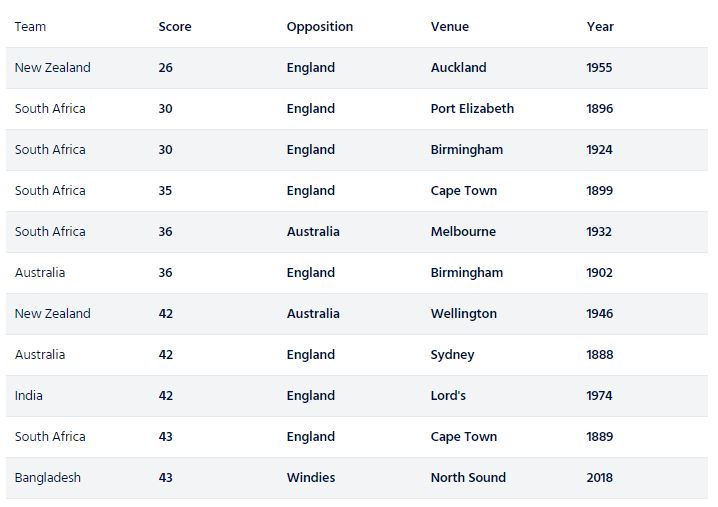Click year 1889 in the last Cape Town row
The image size is (718, 507).
coord(599,436)
